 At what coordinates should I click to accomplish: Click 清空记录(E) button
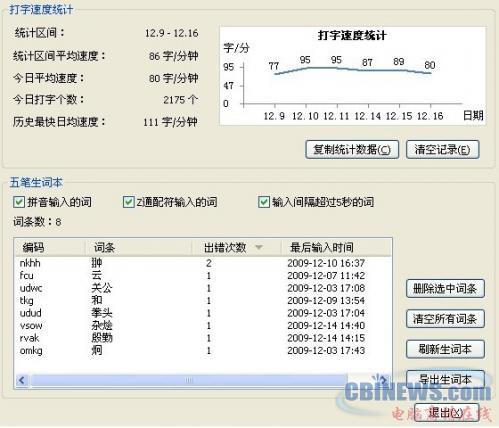coord(443,150)
